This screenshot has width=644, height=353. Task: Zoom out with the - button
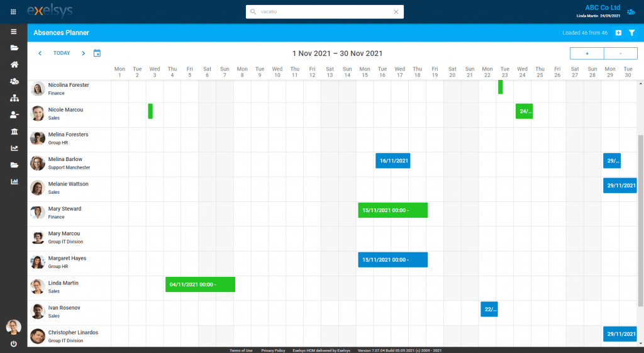coord(621,53)
